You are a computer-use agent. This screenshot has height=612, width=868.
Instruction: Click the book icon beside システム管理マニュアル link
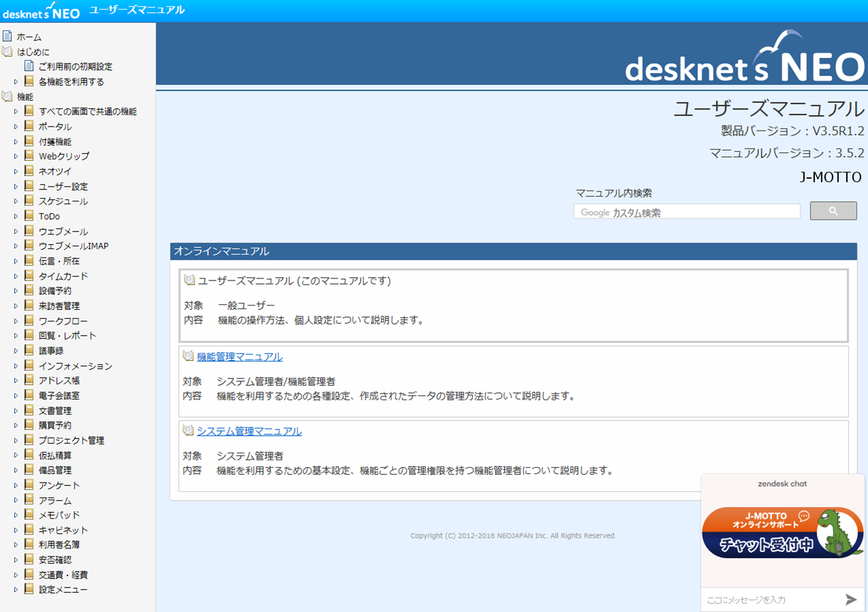pyautogui.click(x=188, y=431)
